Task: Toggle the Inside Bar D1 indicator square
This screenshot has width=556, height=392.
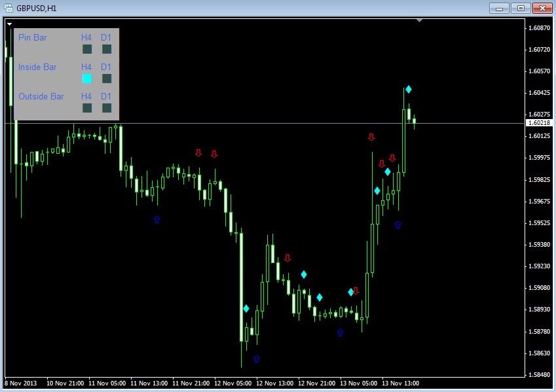Action: pos(107,79)
